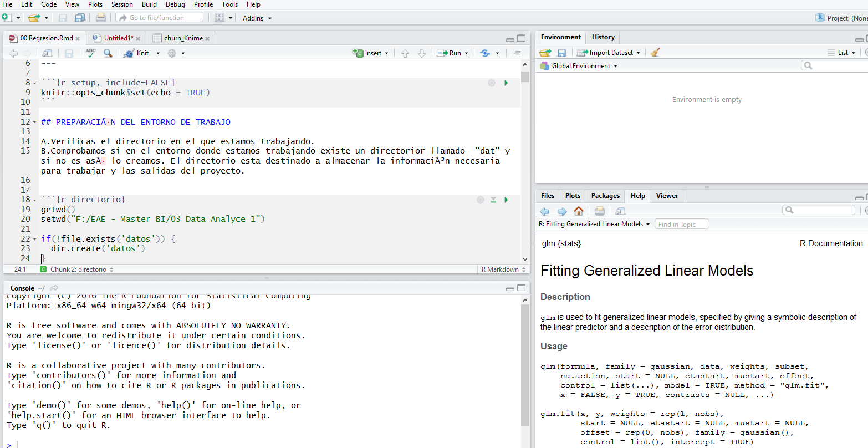Run spell check with the ABC icon
868x448 pixels.
[x=90, y=53]
